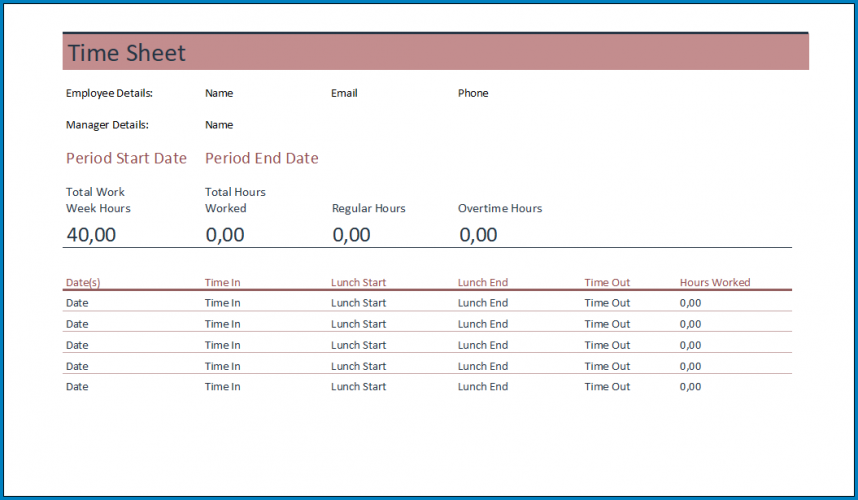
Task: Select the Time Out cell in first row
Action: click(x=607, y=303)
